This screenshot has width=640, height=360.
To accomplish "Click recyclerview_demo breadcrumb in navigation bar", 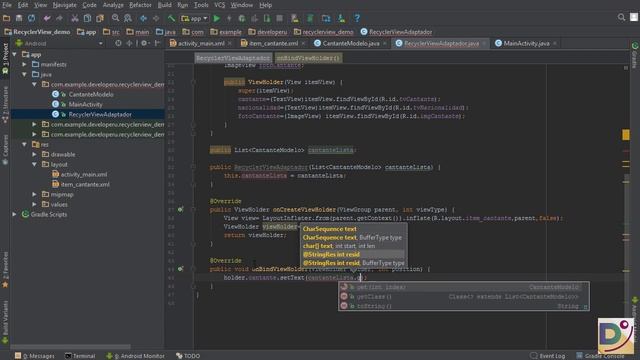I will 324,32.
